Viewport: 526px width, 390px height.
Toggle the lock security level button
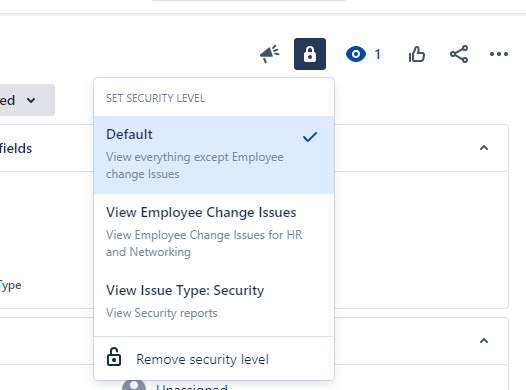[x=310, y=54]
